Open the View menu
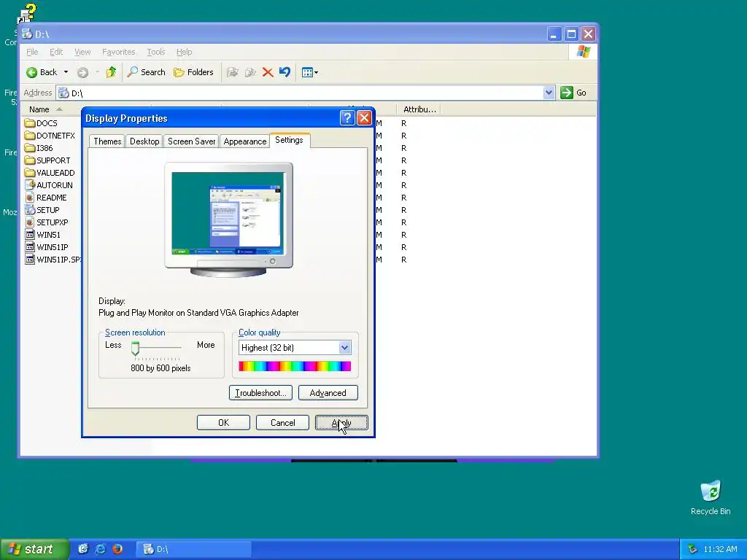 (82, 52)
